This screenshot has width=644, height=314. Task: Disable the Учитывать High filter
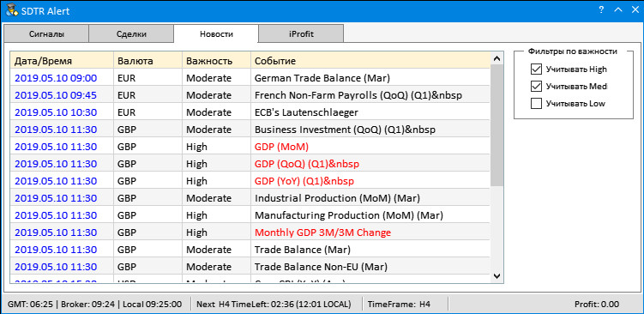pos(537,69)
